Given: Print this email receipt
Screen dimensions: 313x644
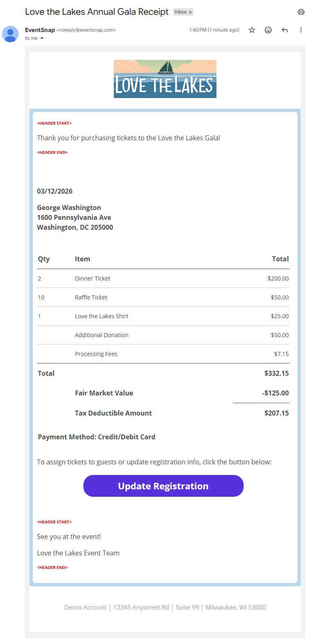Looking at the screenshot, I should pos(301,12).
